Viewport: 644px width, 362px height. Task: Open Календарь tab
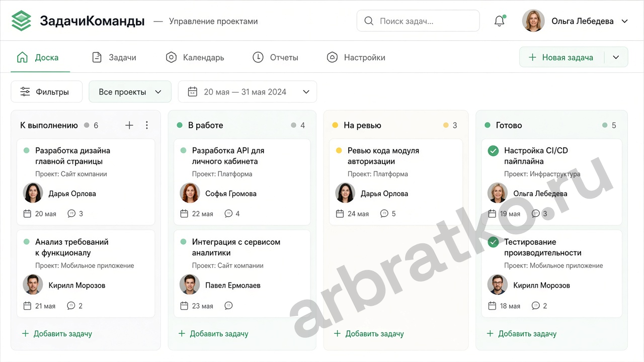195,57
